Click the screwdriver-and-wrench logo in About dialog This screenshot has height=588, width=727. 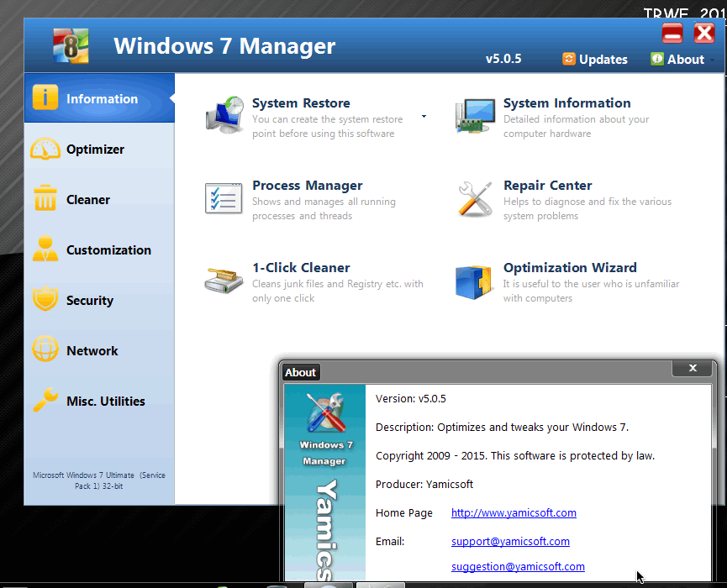pos(325,412)
